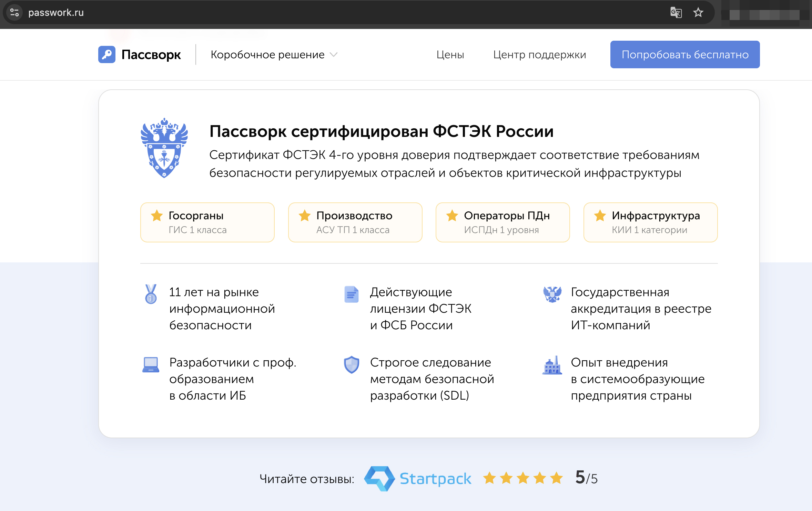Click the shield icon beside Строгое следование
The image size is (812, 511).
coord(352,365)
